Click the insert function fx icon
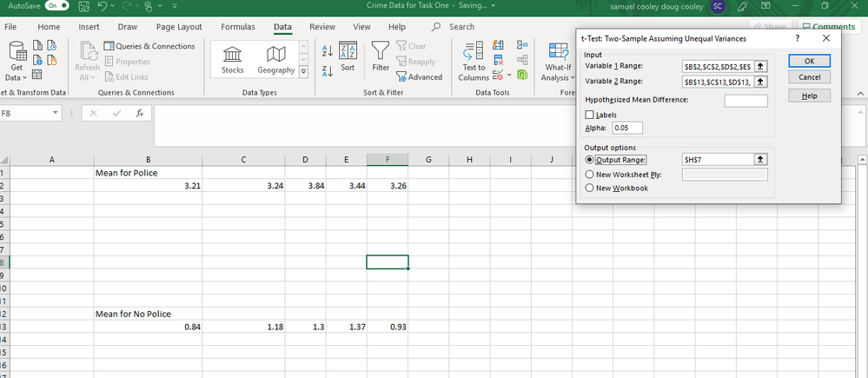 pos(140,113)
